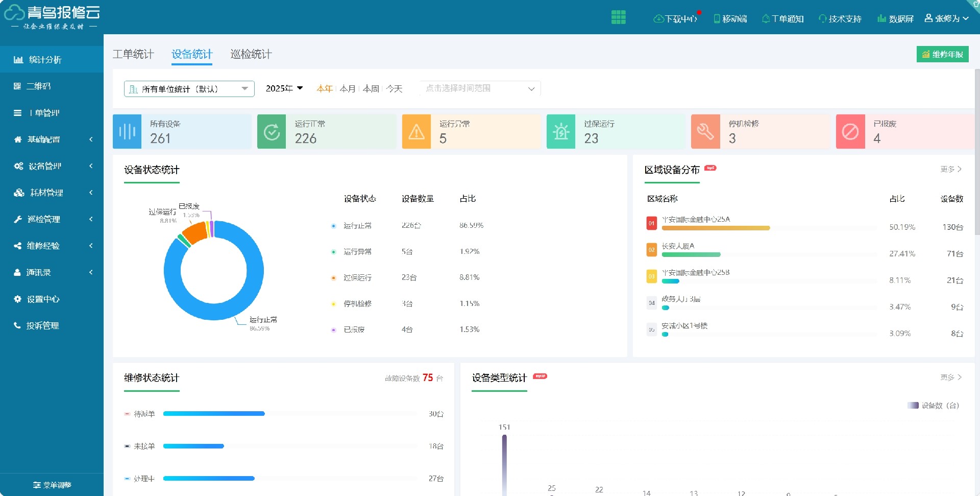This screenshot has width=980, height=496.
Task: Switch to the 工单统计 tab
Action: click(x=133, y=54)
